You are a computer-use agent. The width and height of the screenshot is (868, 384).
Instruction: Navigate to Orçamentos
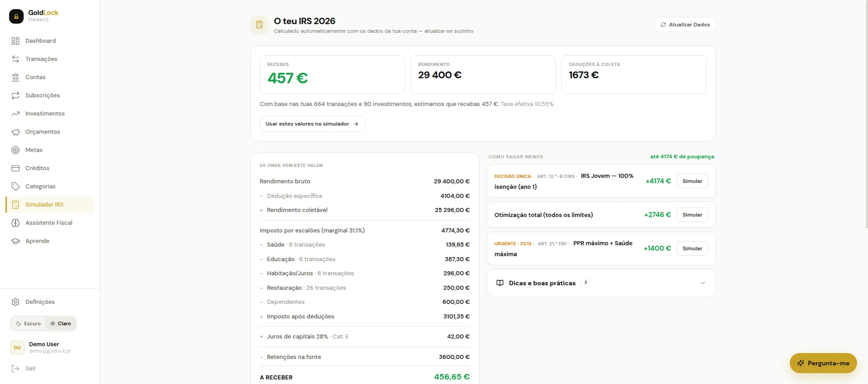50,132
